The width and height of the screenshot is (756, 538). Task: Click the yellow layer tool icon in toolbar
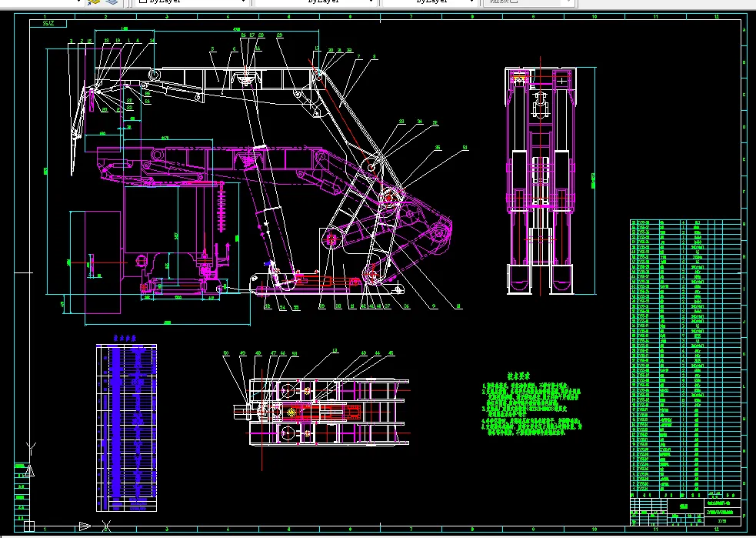pos(94,2)
